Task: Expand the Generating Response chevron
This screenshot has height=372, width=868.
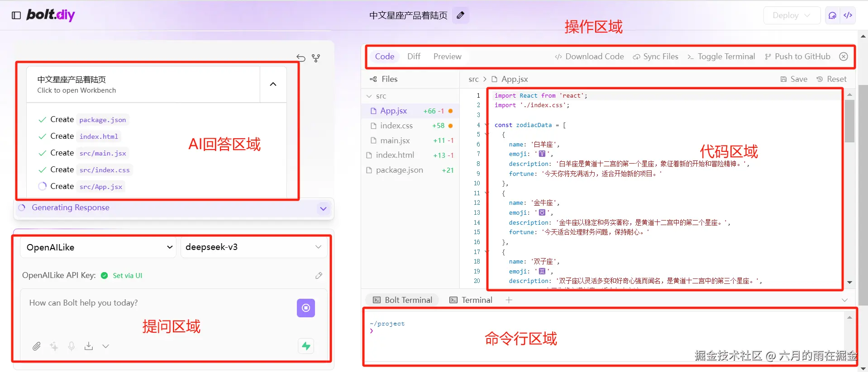Action: [x=323, y=208]
